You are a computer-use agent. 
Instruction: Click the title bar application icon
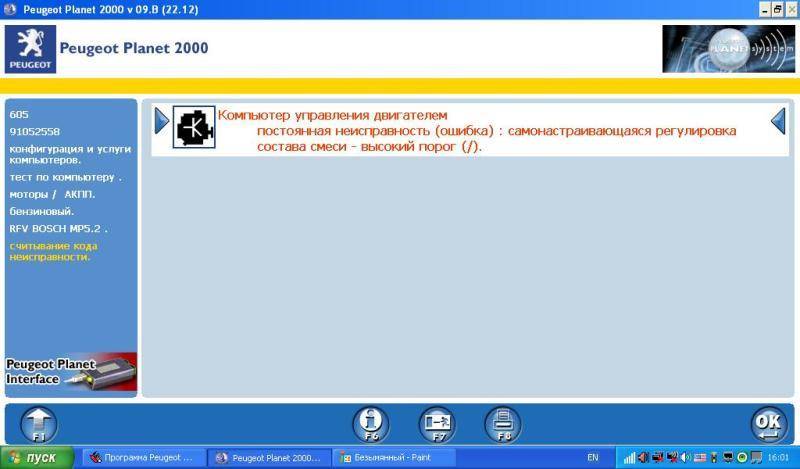click(10, 9)
